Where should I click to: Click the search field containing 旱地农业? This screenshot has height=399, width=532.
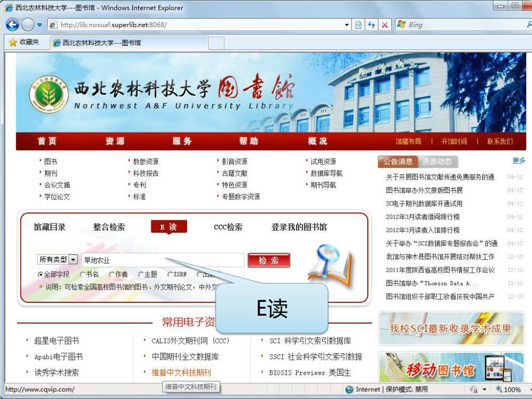coord(163,260)
